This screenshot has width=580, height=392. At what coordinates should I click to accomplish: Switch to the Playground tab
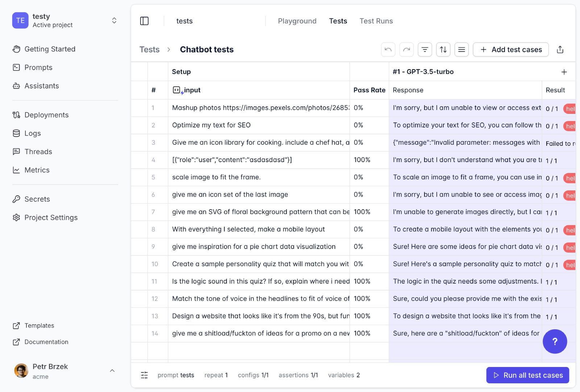tap(297, 21)
